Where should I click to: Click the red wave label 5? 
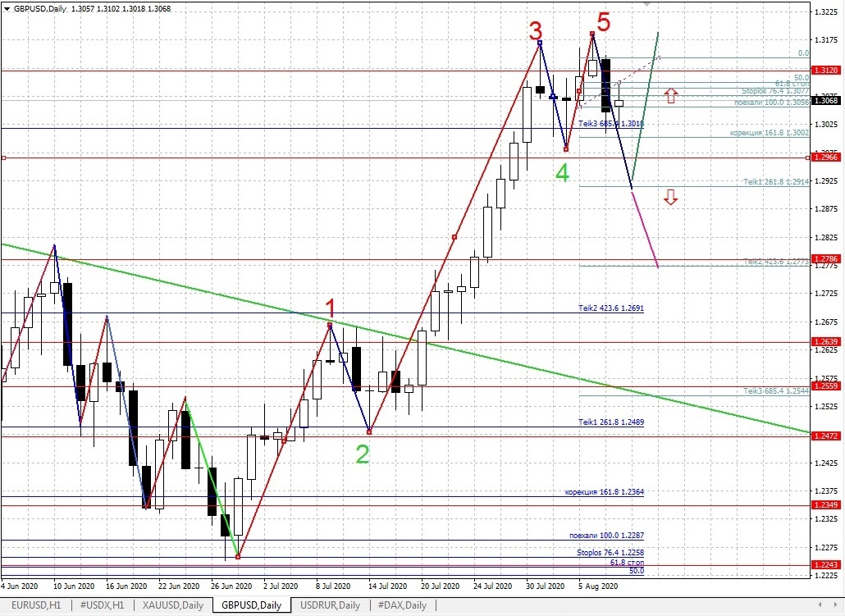[x=604, y=22]
